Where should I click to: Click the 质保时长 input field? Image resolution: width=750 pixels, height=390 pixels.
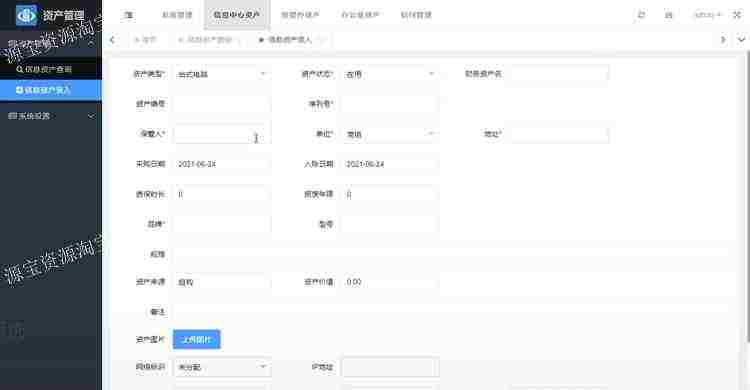(221, 194)
